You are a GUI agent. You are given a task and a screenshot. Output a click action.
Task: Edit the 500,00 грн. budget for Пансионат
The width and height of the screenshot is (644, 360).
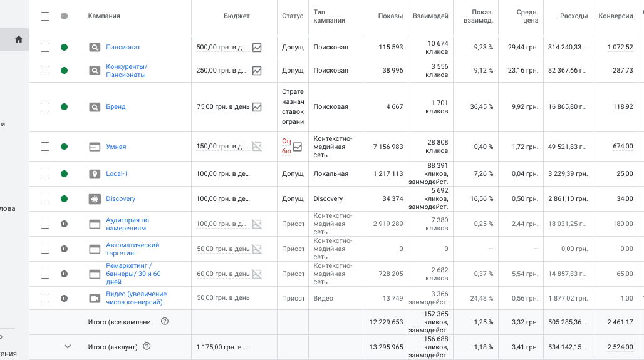pyautogui.click(x=221, y=47)
